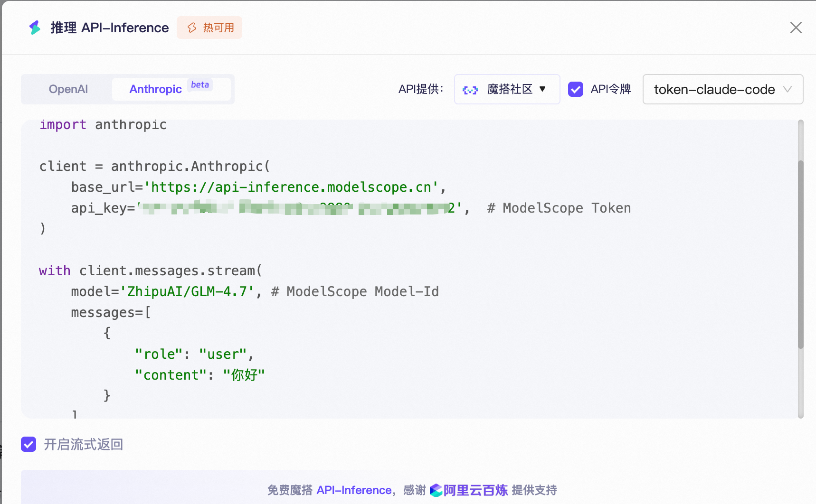Click the 魔搭社区 provider logo icon
The height and width of the screenshot is (504, 816).
coord(470,90)
